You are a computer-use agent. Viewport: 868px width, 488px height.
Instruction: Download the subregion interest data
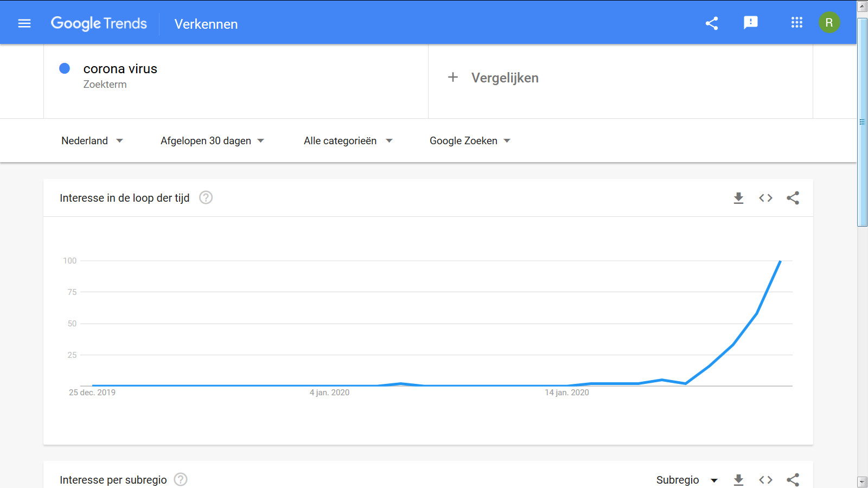738,480
